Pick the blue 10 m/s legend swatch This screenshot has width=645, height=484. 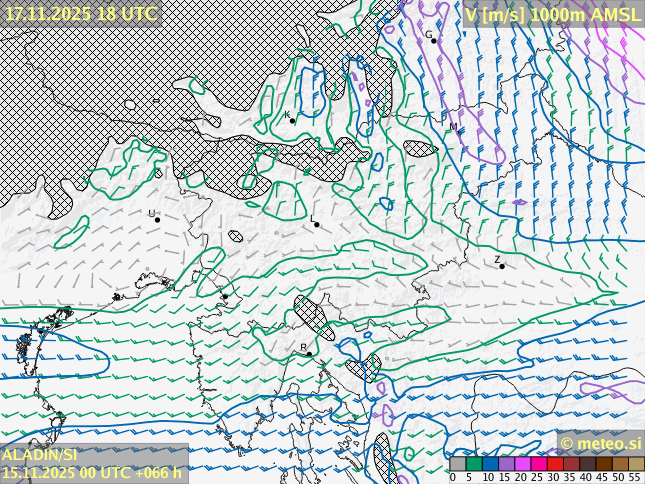[490, 463]
